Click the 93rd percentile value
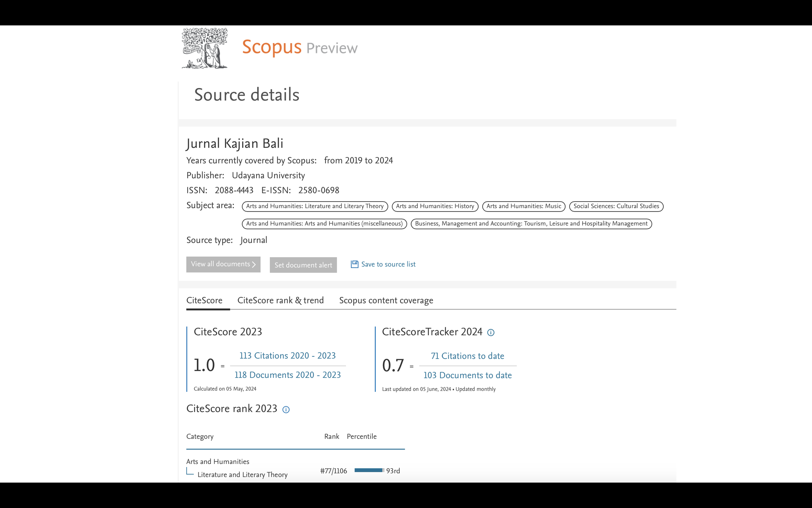The height and width of the screenshot is (508, 812). (393, 471)
